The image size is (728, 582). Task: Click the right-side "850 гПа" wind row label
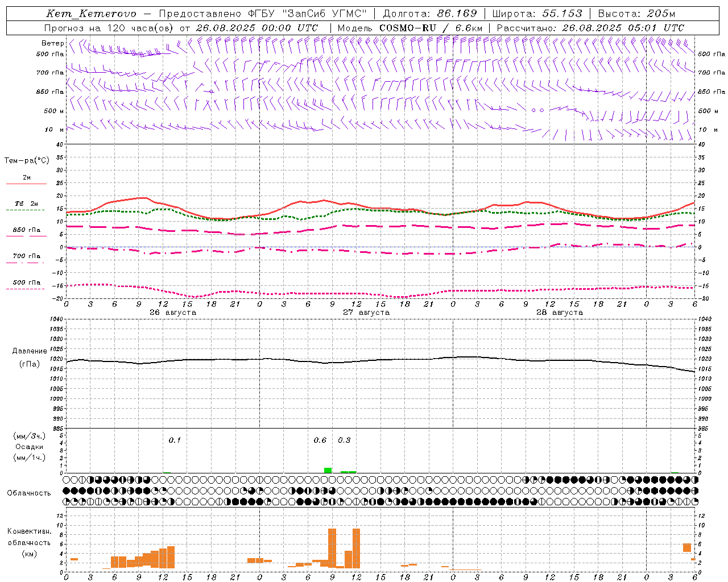click(712, 92)
